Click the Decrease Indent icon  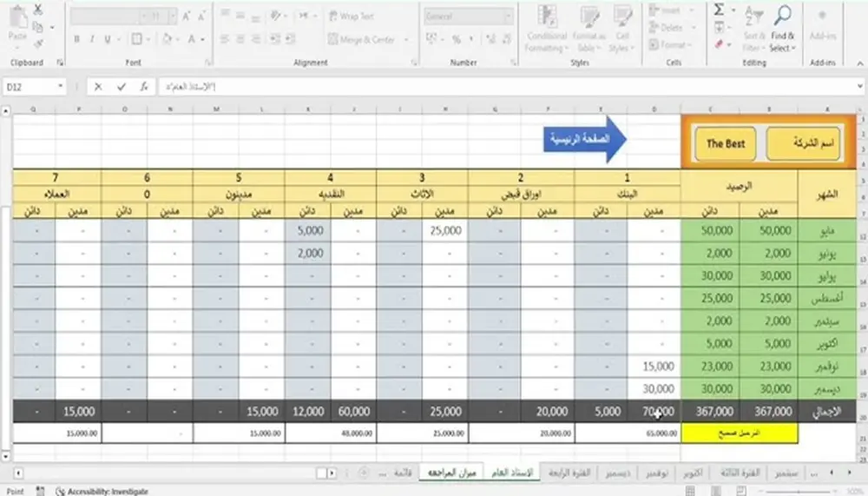tap(274, 39)
